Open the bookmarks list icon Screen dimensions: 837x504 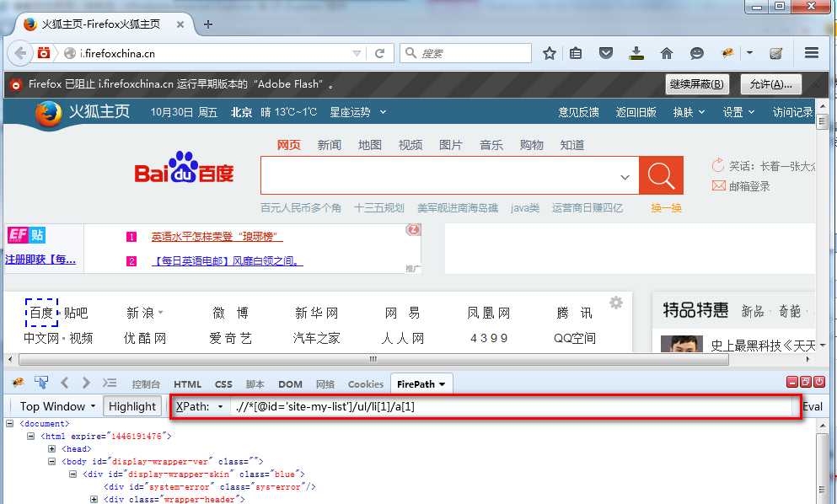(576, 53)
